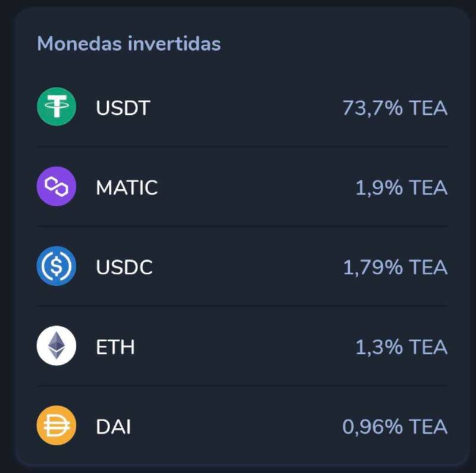Click the divider between MATIC and USDC

[242, 227]
